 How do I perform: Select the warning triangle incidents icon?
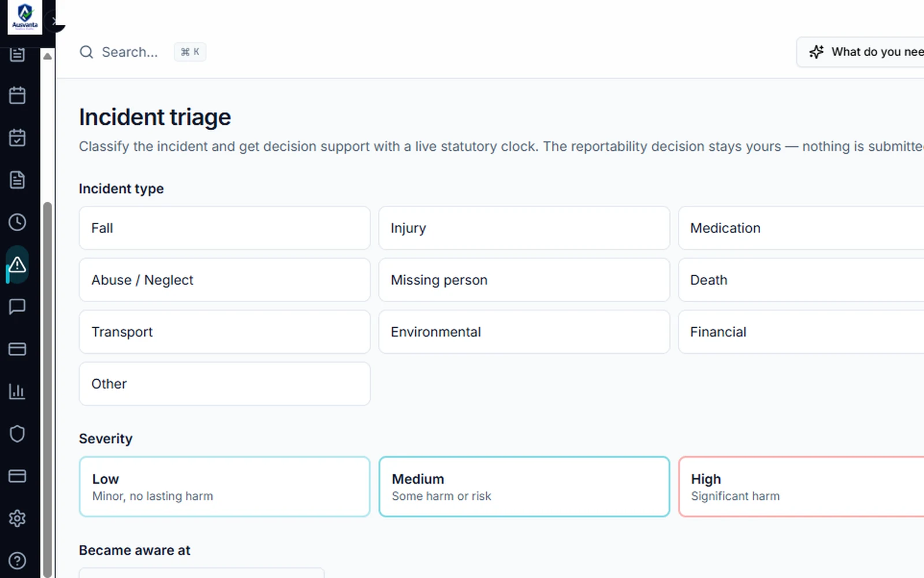(17, 265)
